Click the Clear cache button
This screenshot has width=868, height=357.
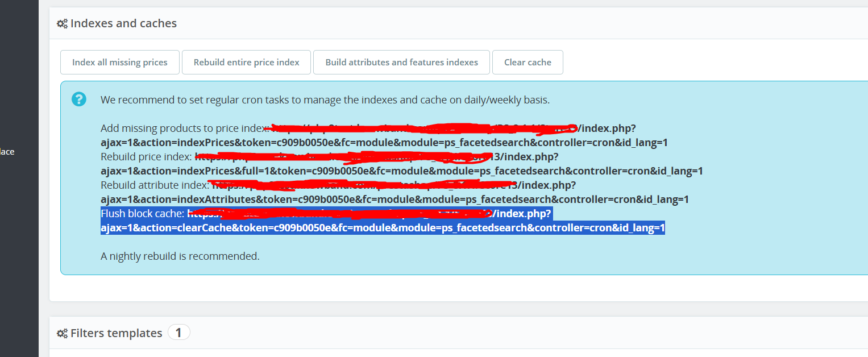coord(528,63)
